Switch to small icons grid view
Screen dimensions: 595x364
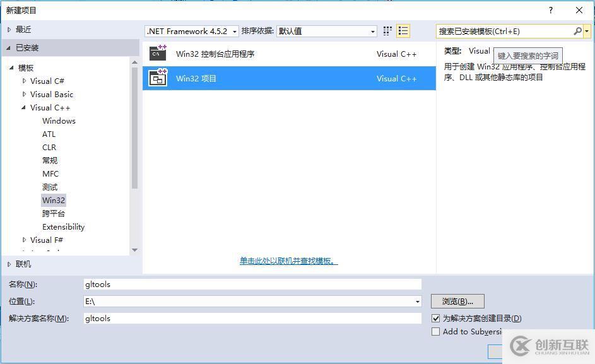(387, 31)
